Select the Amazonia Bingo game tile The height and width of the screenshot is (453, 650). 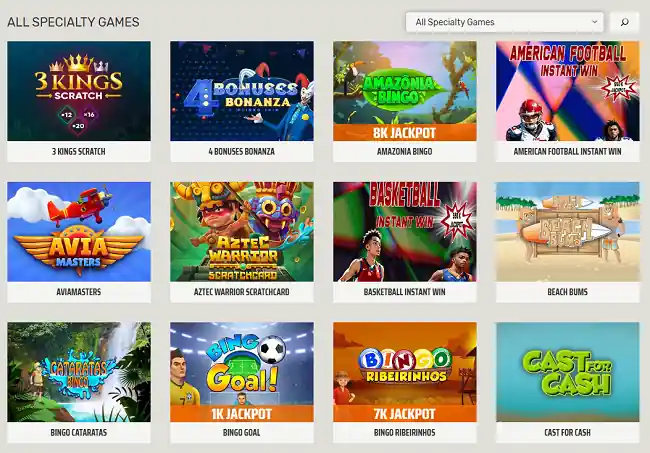[x=405, y=91]
